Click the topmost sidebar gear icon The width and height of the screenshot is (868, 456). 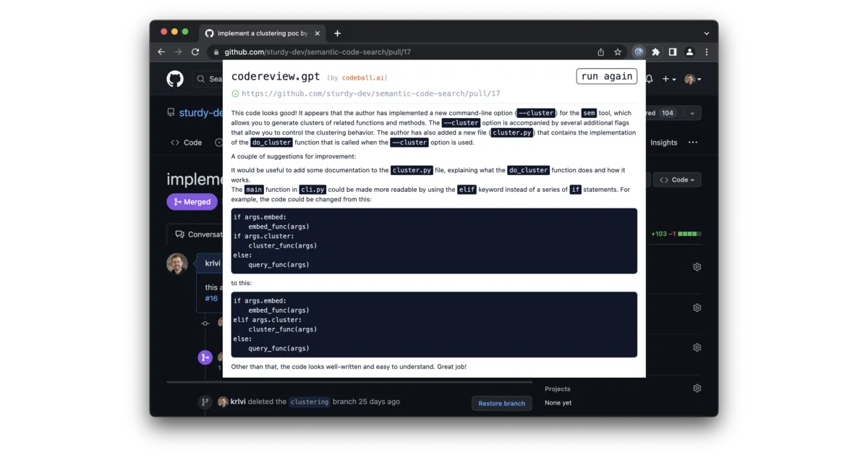(697, 267)
